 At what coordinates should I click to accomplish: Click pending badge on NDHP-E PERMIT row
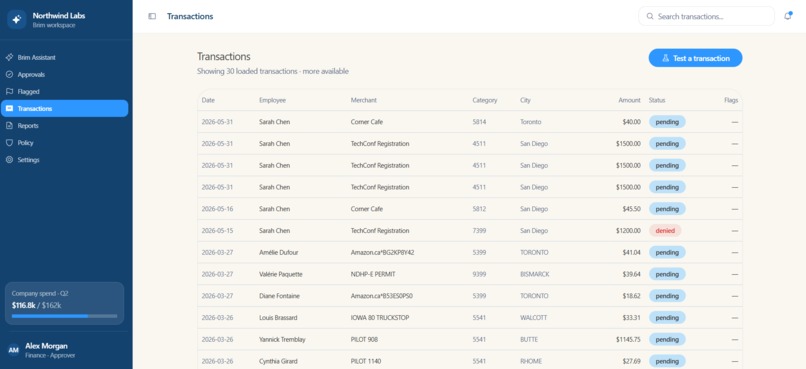click(x=667, y=274)
